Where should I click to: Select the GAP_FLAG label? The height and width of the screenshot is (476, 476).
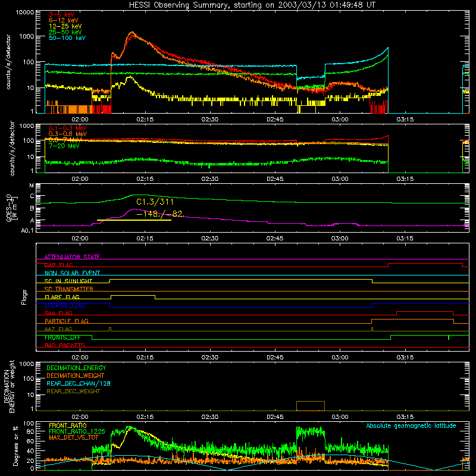[x=58, y=265]
